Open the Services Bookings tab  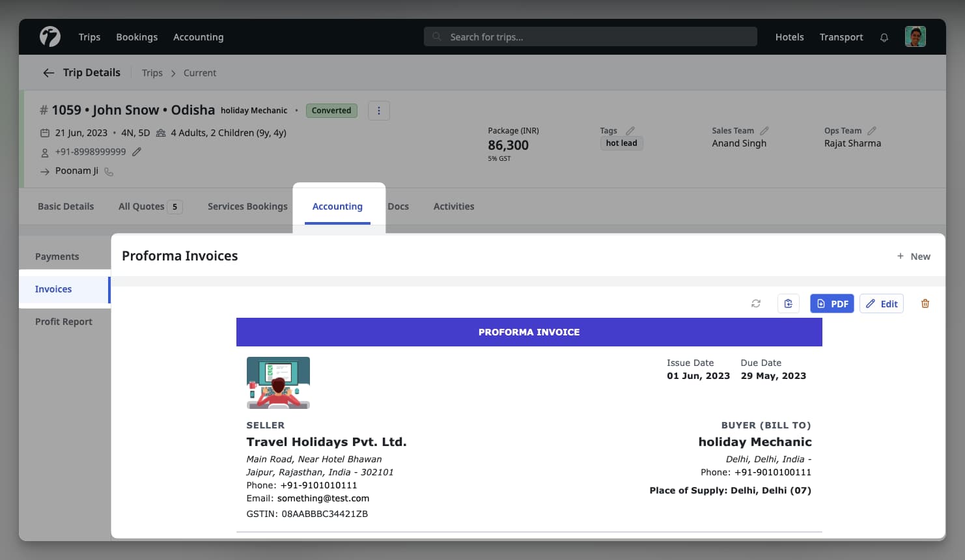point(247,206)
